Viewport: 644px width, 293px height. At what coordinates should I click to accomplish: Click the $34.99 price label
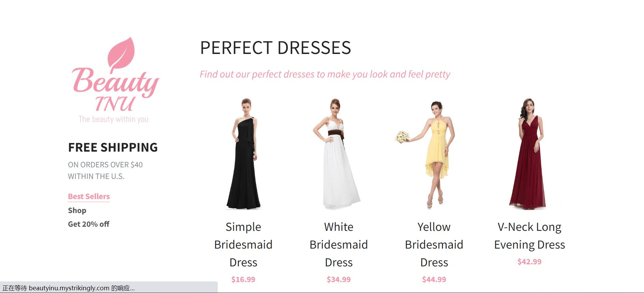point(339,279)
